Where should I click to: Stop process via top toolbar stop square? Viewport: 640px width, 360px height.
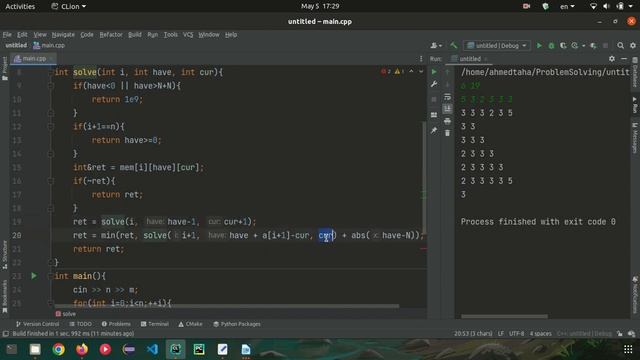(605, 46)
